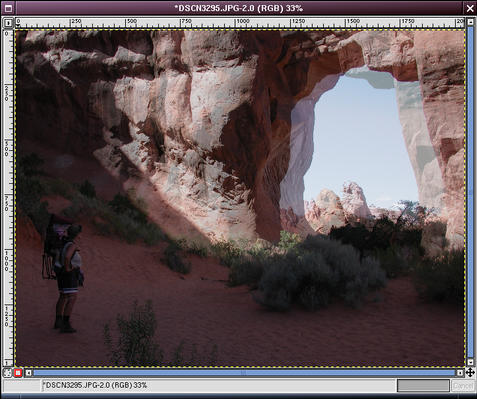
Task: Click the grayed-out Cancel button
Action: point(462,386)
